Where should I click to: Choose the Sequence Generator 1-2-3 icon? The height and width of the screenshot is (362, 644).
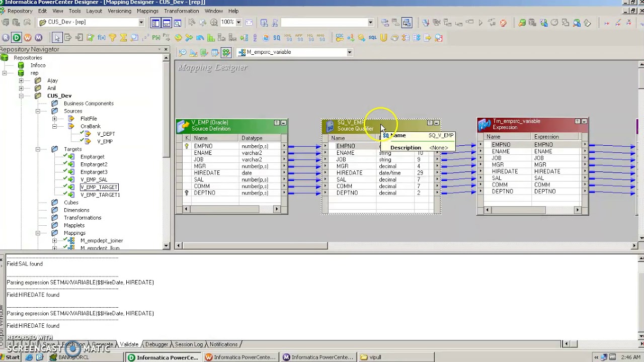(x=145, y=38)
